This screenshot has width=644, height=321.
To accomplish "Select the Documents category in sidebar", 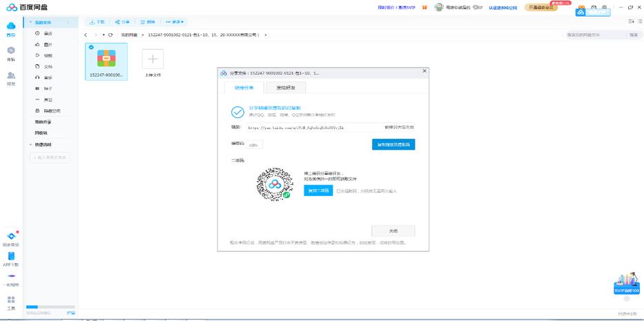I will click(x=44, y=66).
